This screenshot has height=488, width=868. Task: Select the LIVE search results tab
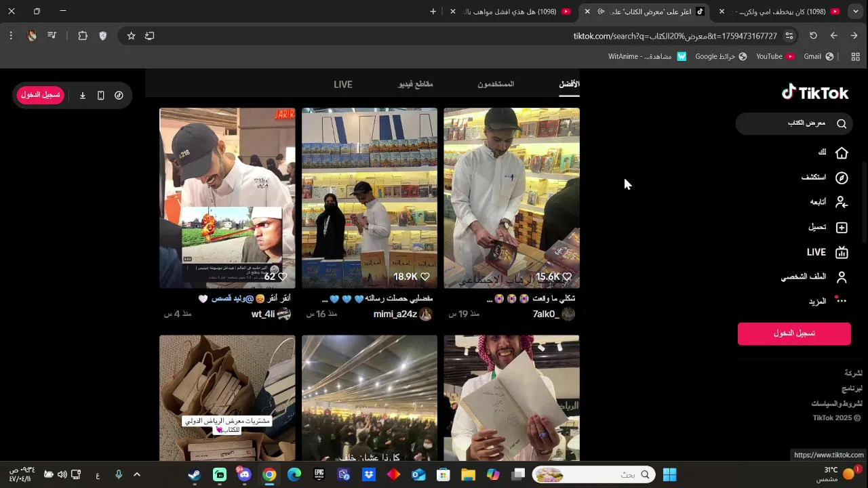point(343,84)
